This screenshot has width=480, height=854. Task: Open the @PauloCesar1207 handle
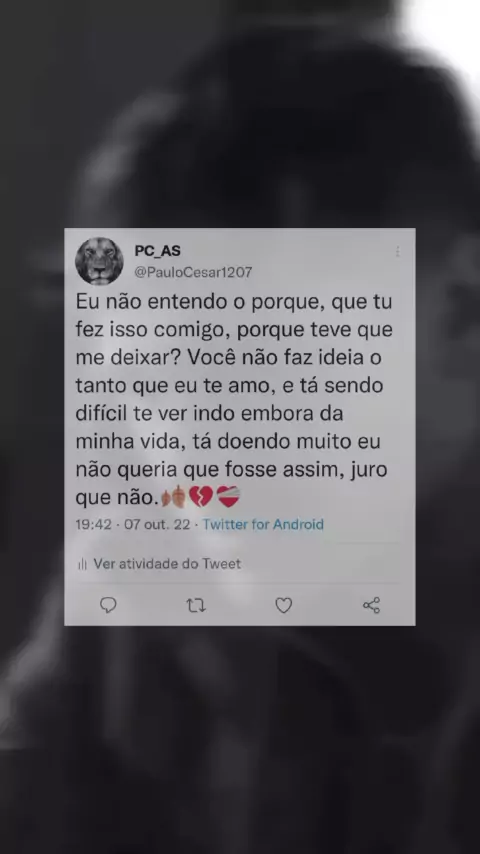tap(193, 272)
